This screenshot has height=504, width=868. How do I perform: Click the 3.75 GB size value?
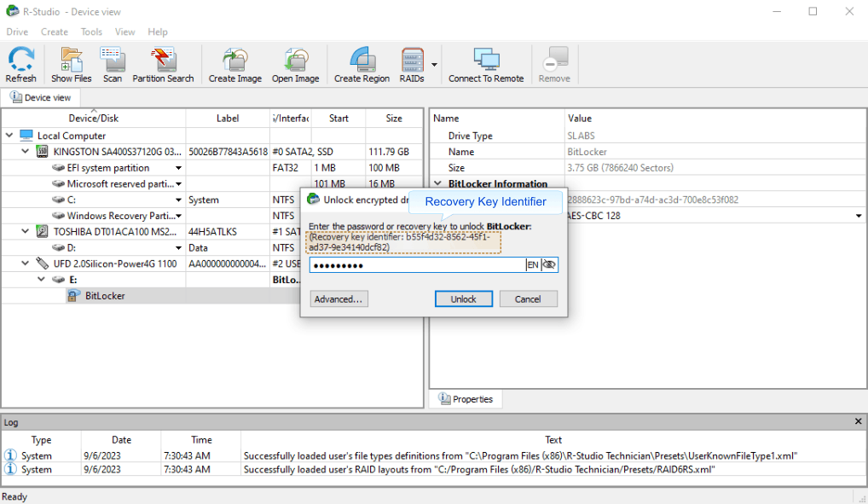620,167
